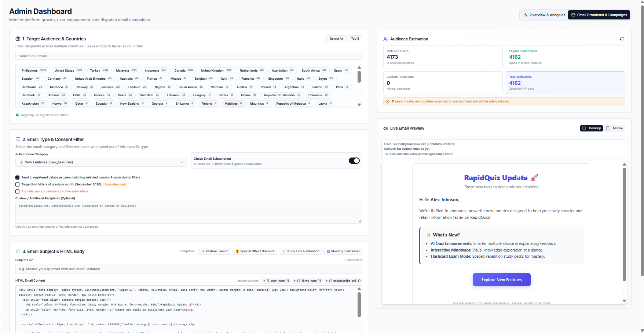Show the Desktop email preview
The width and height of the screenshot is (644, 333).
click(592, 128)
